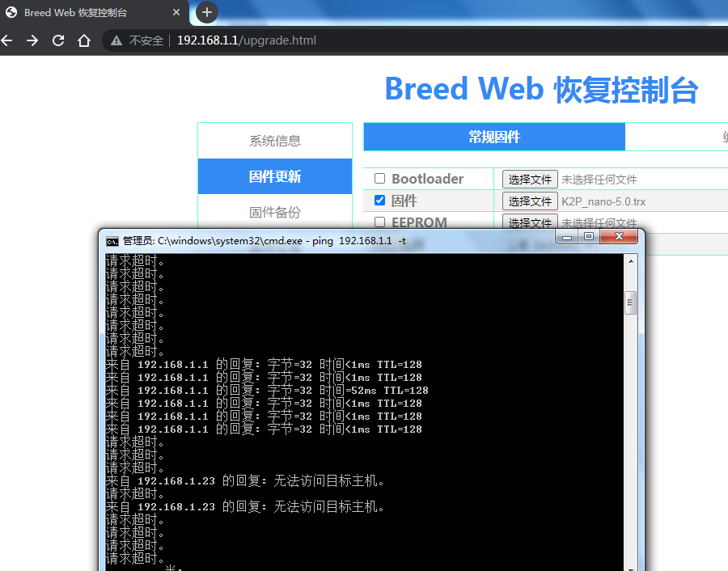Choose a file for Bootloader
Image resolution: width=728 pixels, height=571 pixels.
[530, 180]
